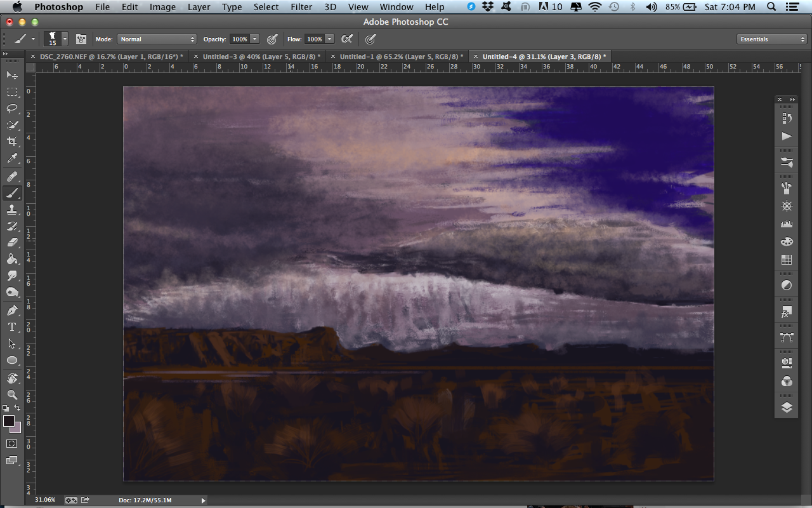Open the blending Mode dropdown
The width and height of the screenshot is (812, 508).
click(157, 39)
